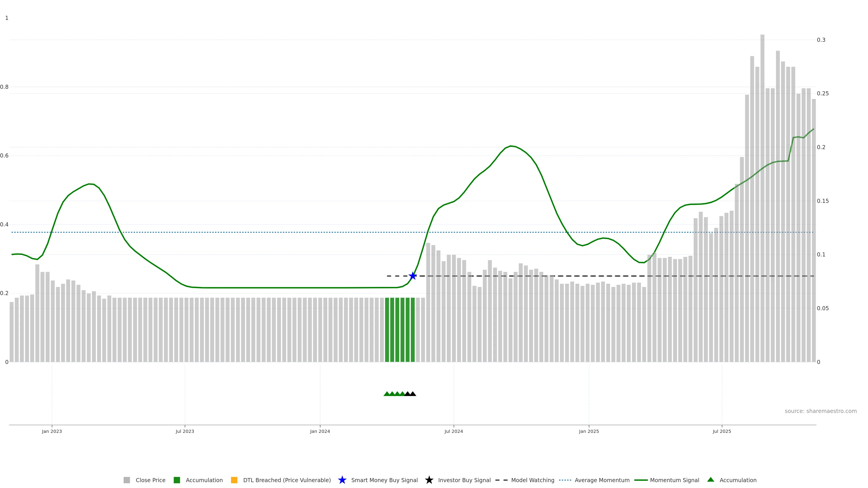Click the first green accumulation triangle below chart
Image resolution: width=868 pixels, height=488 pixels.
tap(387, 394)
